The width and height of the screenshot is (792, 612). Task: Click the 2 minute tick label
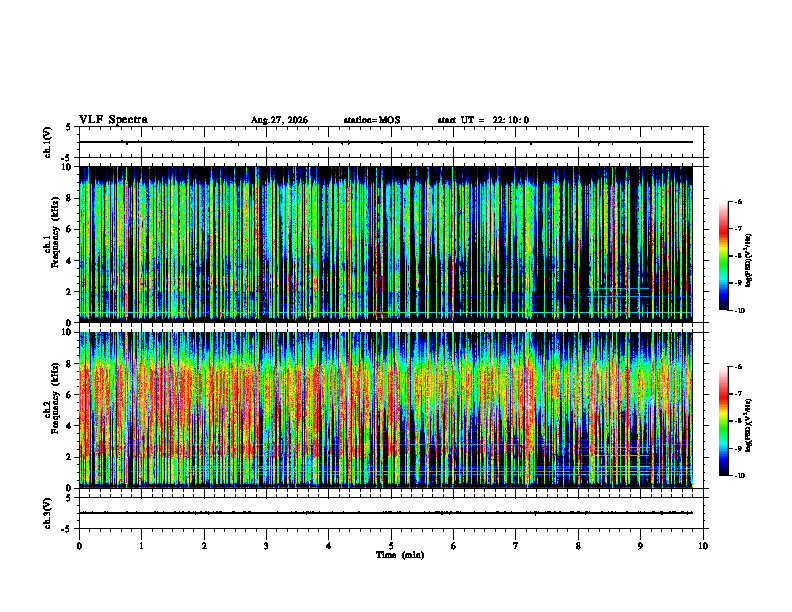click(204, 546)
